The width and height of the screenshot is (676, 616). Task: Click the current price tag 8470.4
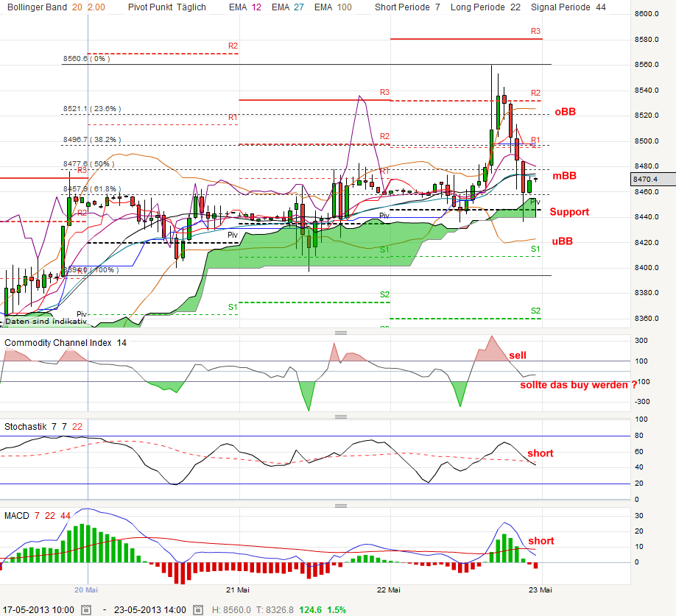(652, 179)
